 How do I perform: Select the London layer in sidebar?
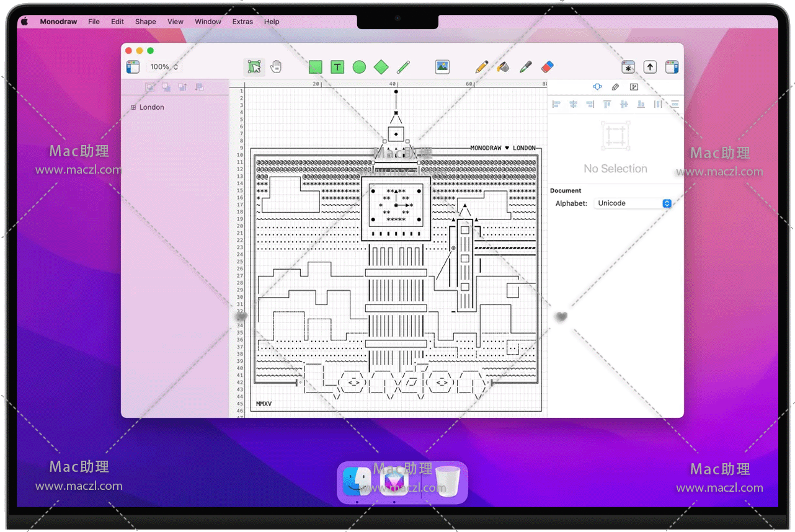pos(151,107)
